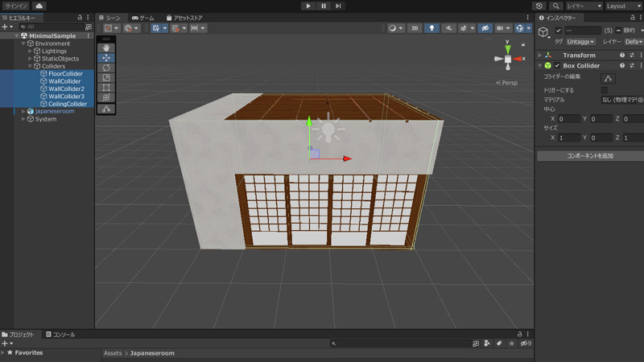Switch to the コンソール (Console) tab
644x362 pixels.
click(x=60, y=334)
